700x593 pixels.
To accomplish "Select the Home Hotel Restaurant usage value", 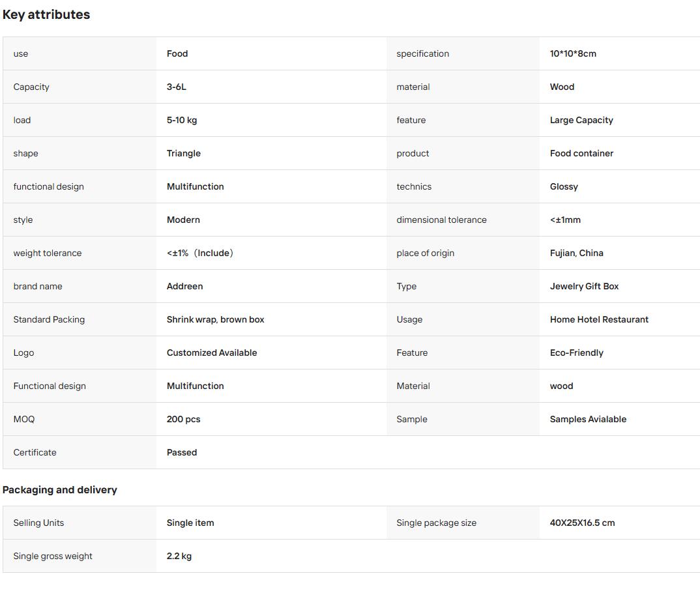I will click(x=599, y=319).
